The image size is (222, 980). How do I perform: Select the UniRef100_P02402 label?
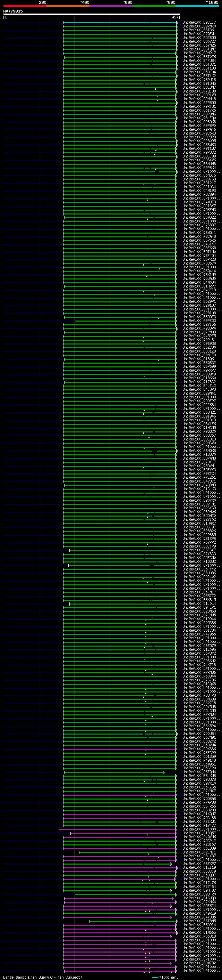(x=199, y=577)
